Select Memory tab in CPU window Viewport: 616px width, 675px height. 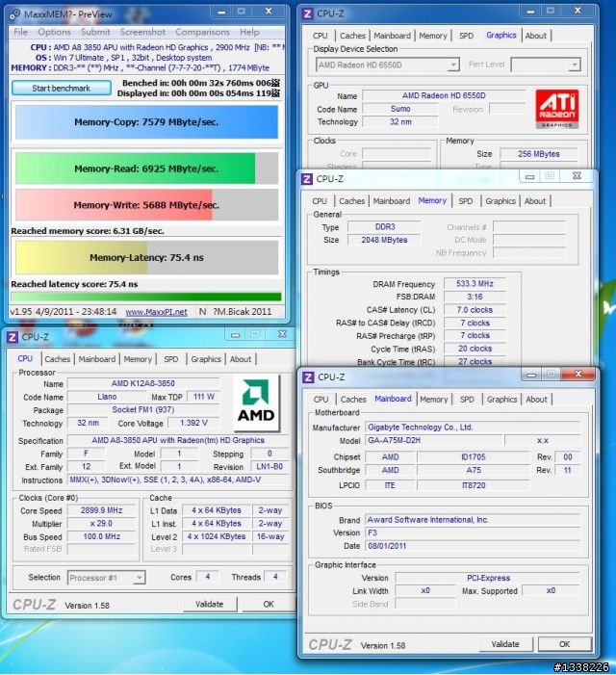click(138, 359)
